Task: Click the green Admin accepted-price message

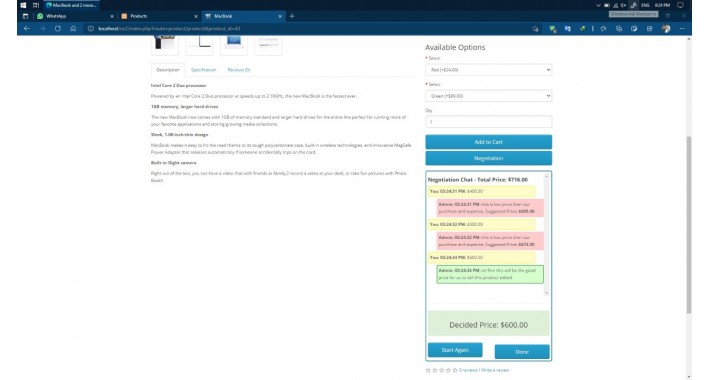Action: point(490,274)
